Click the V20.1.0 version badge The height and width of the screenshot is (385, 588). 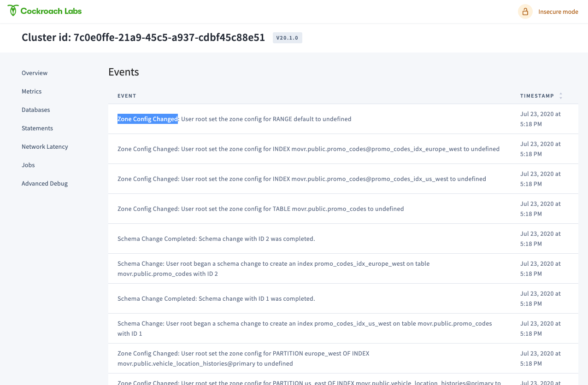coord(287,38)
